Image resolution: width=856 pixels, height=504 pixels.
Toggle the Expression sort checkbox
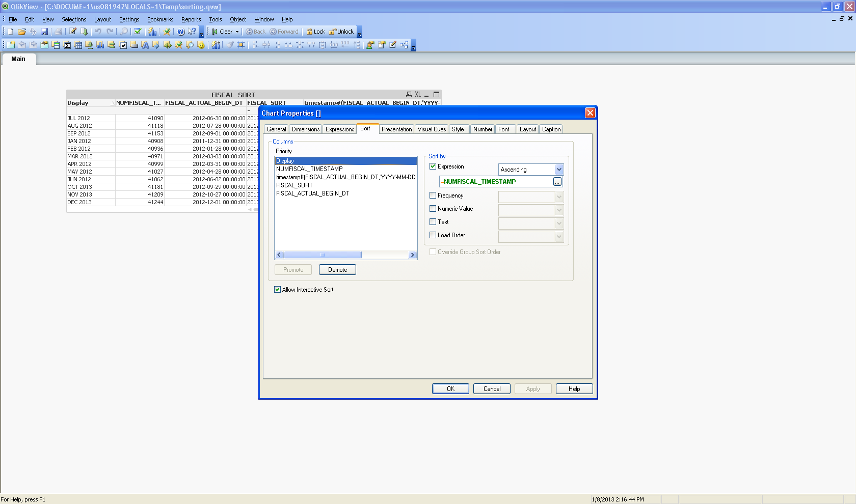click(x=433, y=166)
